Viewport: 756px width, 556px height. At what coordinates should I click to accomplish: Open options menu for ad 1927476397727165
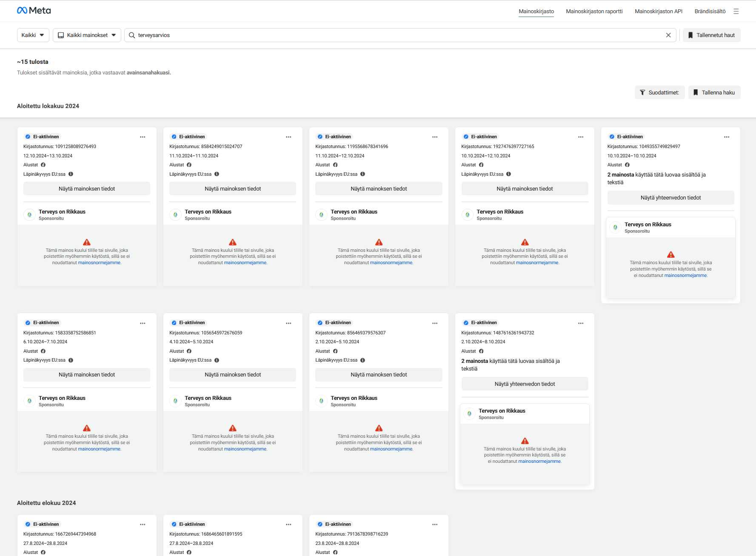click(581, 137)
